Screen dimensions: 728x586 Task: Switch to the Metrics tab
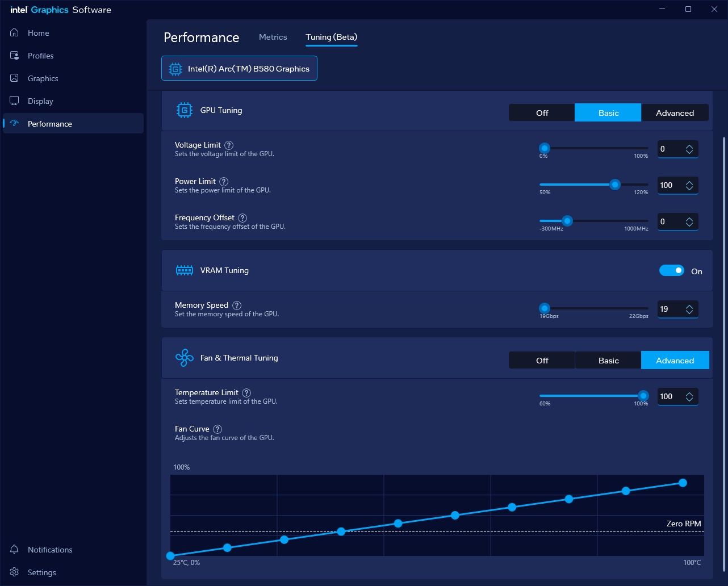click(273, 37)
